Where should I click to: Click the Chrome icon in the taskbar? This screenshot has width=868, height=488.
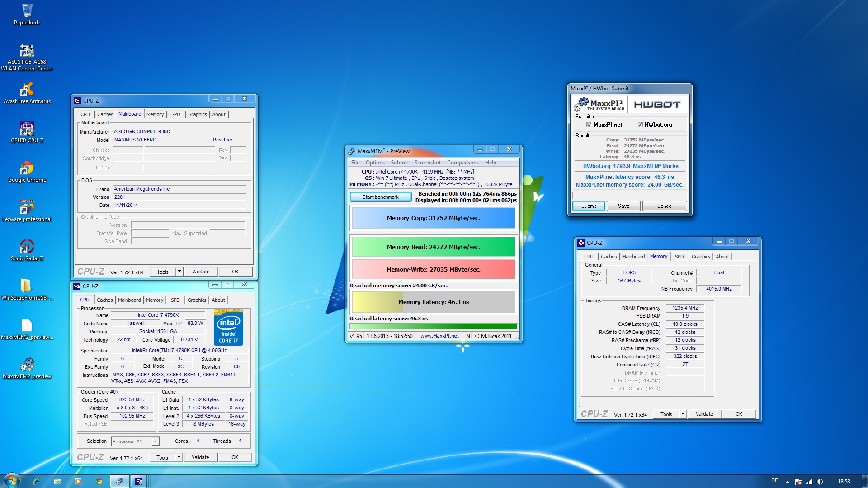click(99, 481)
